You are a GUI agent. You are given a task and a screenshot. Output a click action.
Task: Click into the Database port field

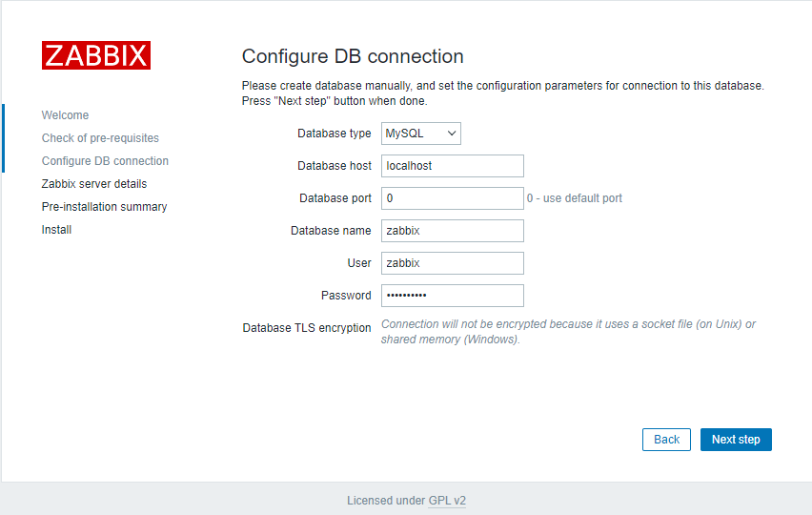453,198
